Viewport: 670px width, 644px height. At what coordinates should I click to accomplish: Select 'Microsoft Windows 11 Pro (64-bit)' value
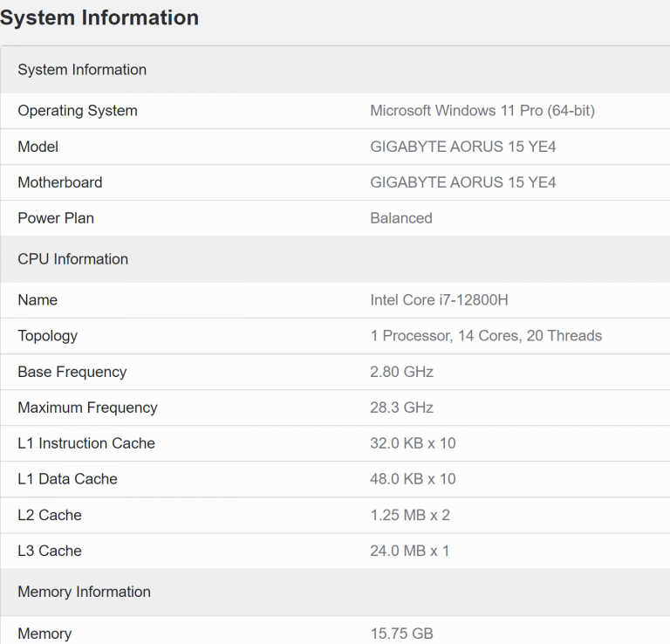click(x=482, y=111)
